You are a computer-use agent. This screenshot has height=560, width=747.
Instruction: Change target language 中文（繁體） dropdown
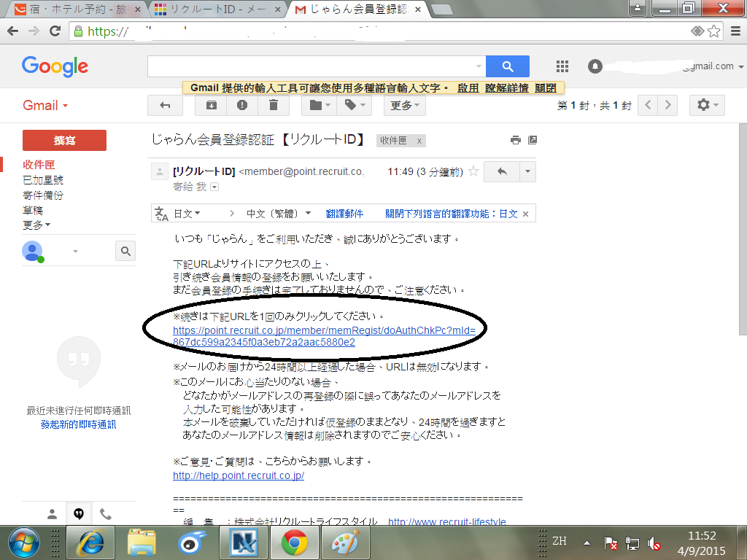tap(279, 214)
